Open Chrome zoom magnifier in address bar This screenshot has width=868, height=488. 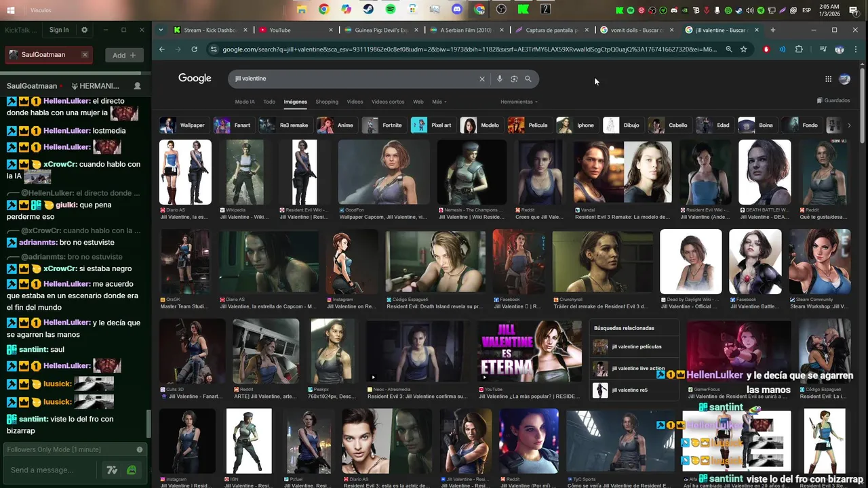click(x=729, y=49)
